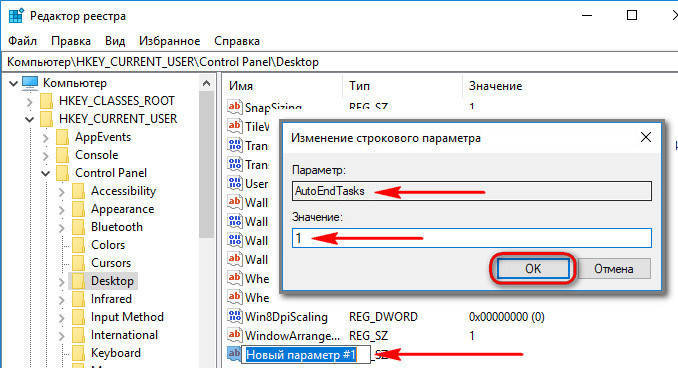
Task: Click the Bluetooth folder icon
Action: pos(78,227)
